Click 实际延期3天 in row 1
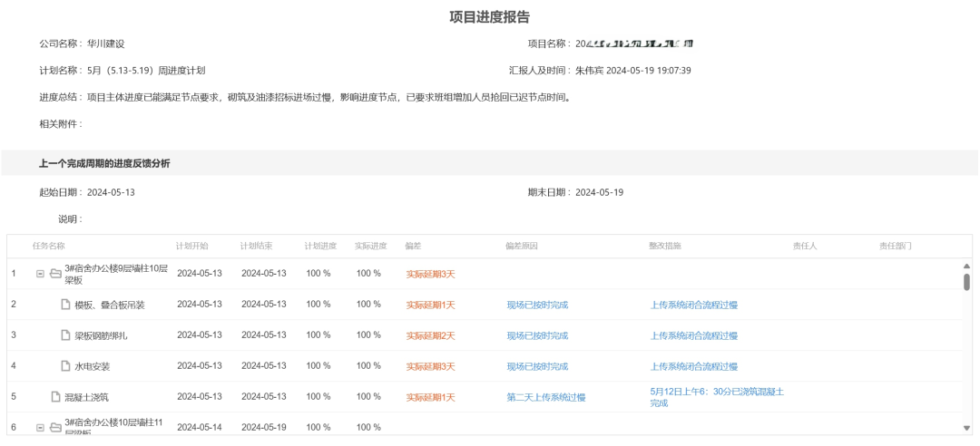Viewport: 980px width, 446px height. point(431,275)
